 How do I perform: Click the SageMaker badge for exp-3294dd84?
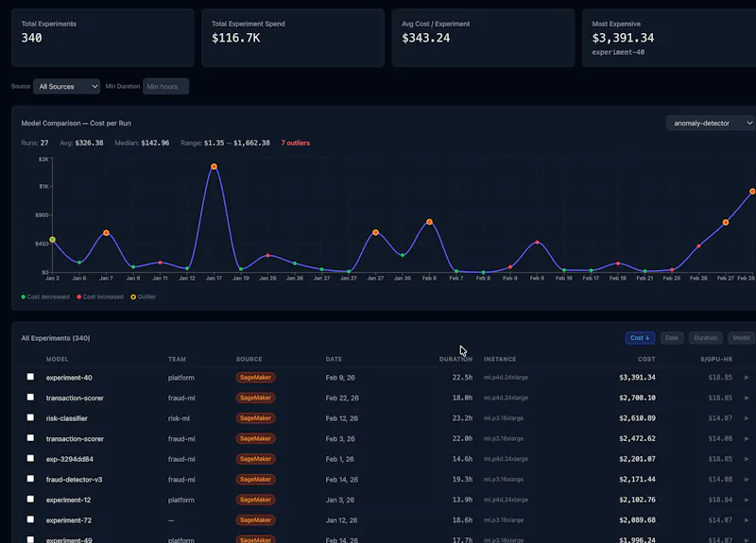coord(255,459)
